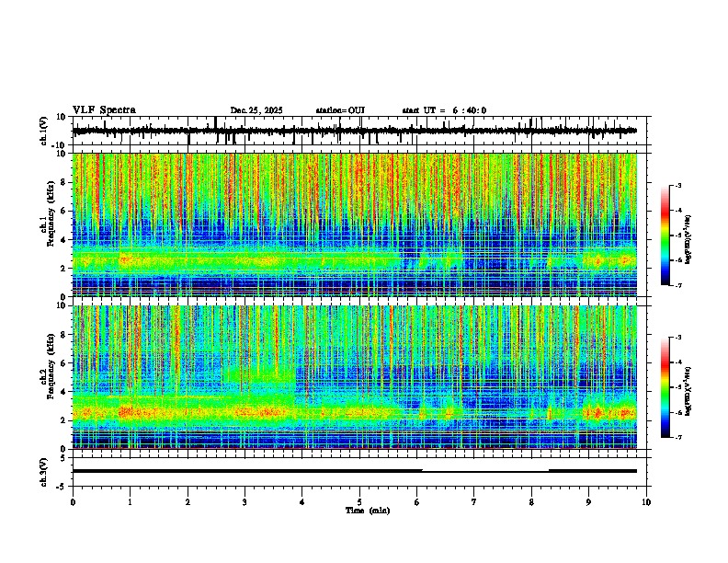728x563 pixels.
Task: Click time axis tick label "0"
Action: click(x=73, y=502)
